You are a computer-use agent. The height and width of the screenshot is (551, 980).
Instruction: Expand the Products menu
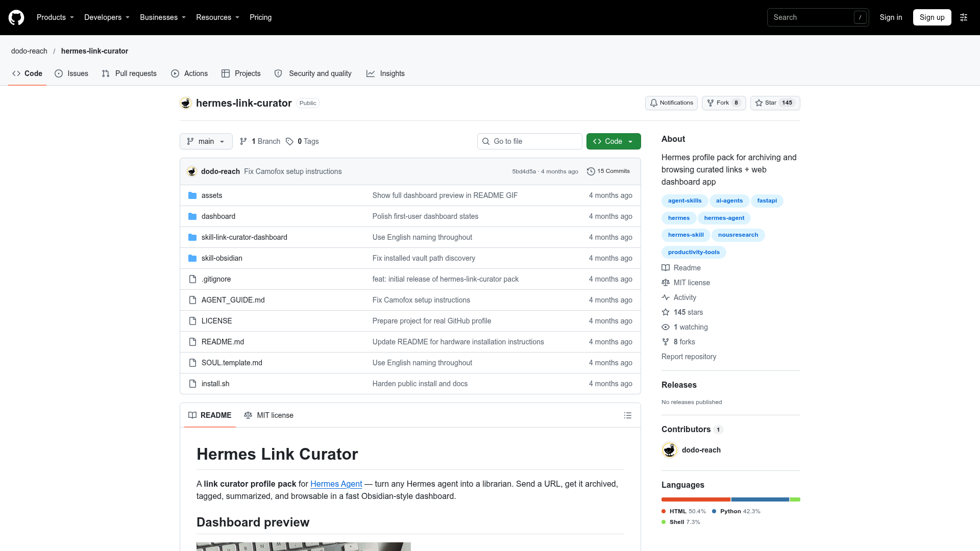point(55,17)
